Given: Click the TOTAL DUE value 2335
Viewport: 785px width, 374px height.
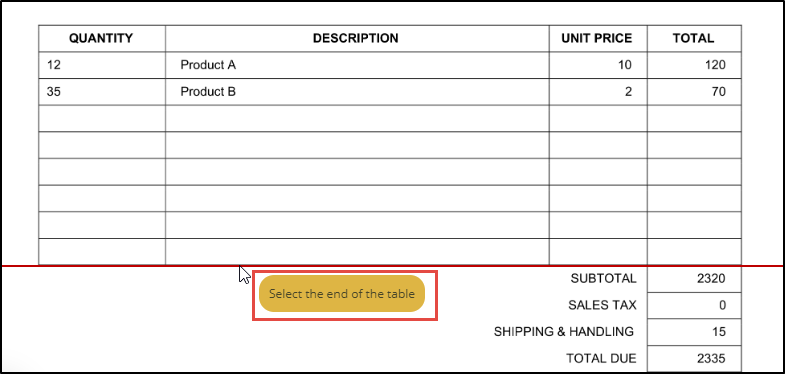Looking at the screenshot, I should [x=694, y=358].
